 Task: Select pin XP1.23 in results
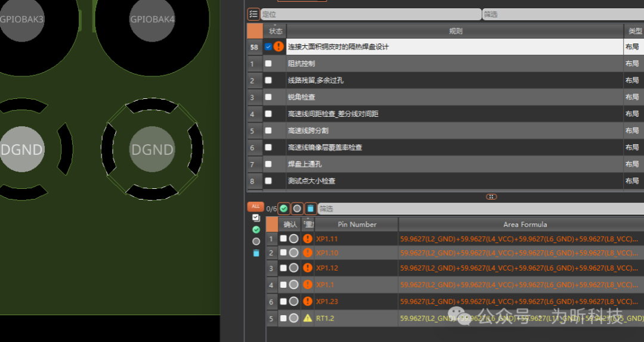click(x=327, y=301)
